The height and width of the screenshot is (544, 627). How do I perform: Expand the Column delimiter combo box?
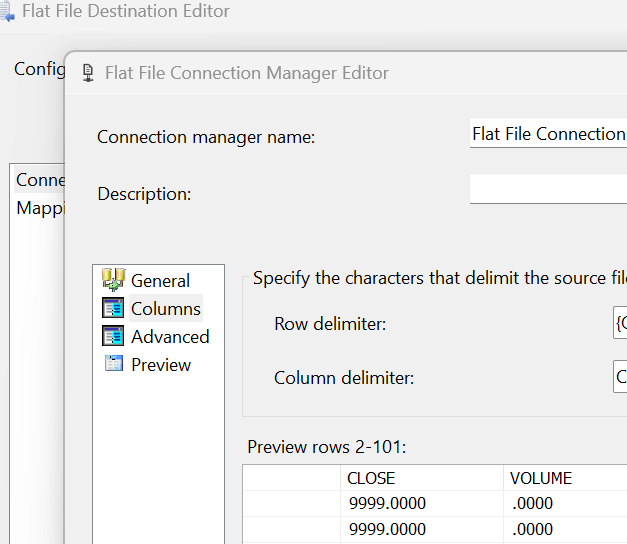[x=620, y=378]
